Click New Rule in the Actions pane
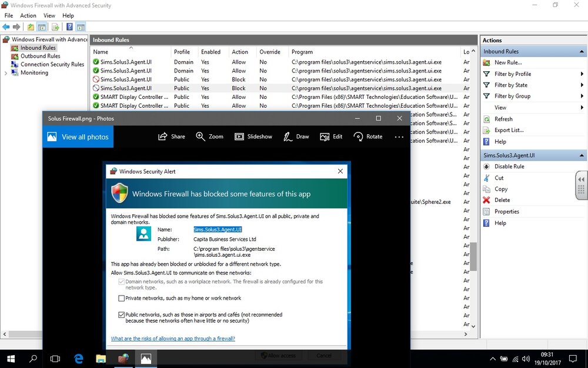This screenshot has height=368, width=588. coord(508,63)
